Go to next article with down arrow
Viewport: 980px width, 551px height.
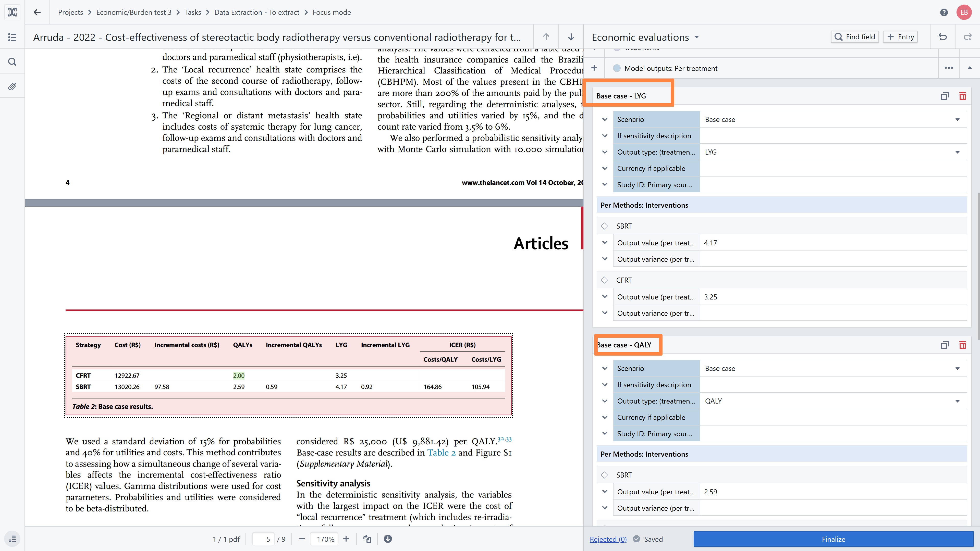point(571,37)
